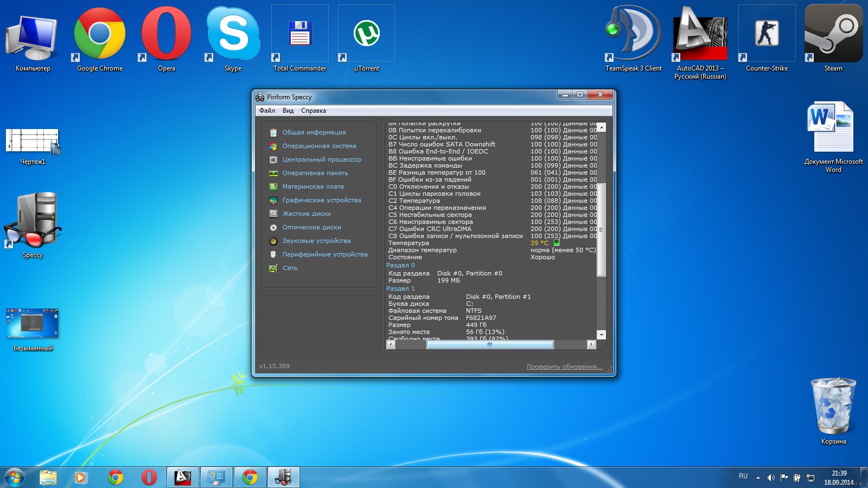Click the µTorrent desktop icon
This screenshot has width=868, height=488.
coord(367,39)
